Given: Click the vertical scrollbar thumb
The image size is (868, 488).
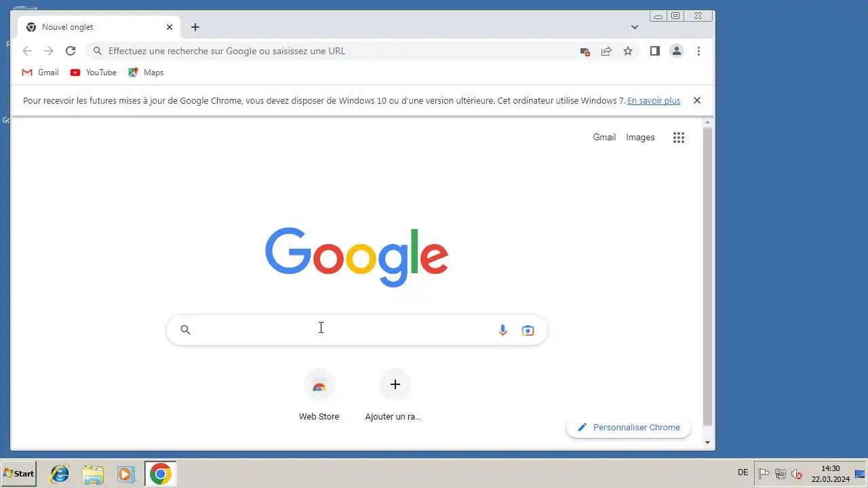Looking at the screenshot, I should tap(707, 277).
